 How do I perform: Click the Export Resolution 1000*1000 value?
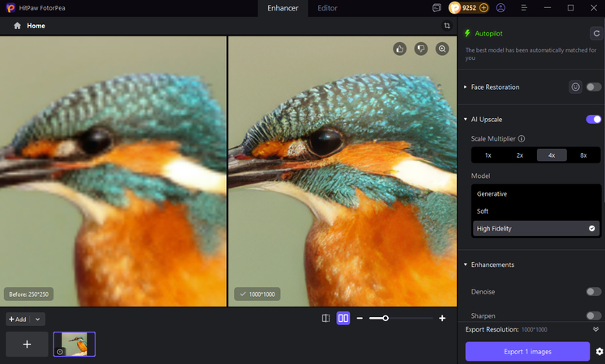[535, 330]
